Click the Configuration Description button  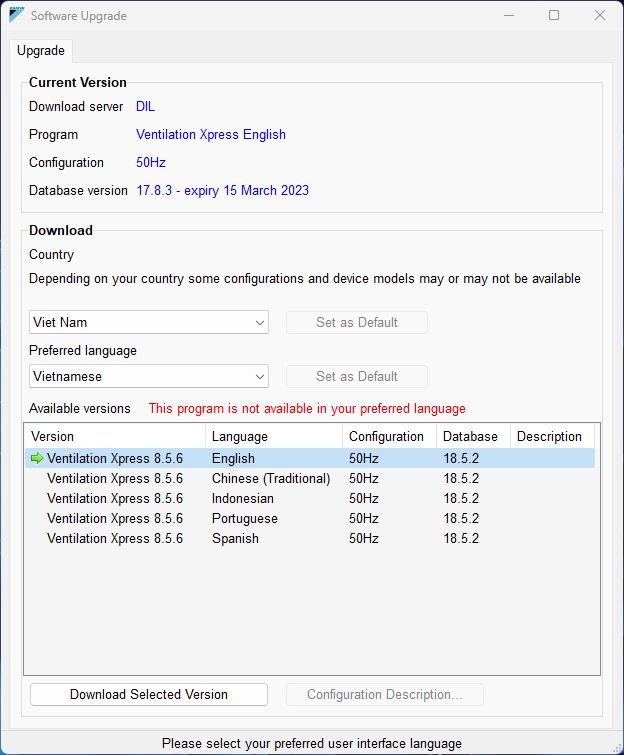click(385, 694)
